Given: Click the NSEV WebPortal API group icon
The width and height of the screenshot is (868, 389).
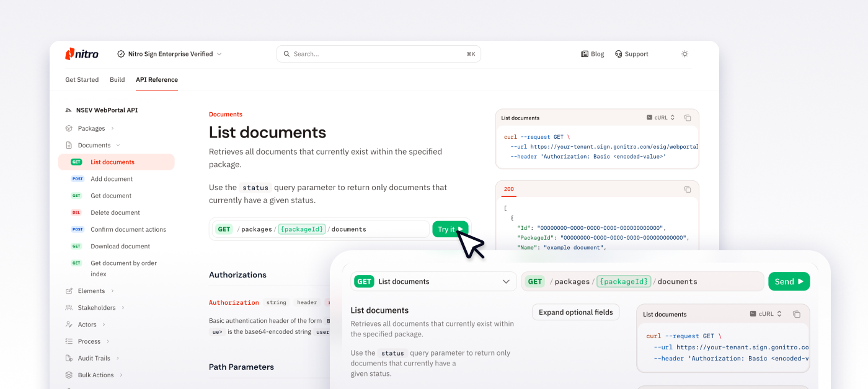Looking at the screenshot, I should [x=69, y=110].
